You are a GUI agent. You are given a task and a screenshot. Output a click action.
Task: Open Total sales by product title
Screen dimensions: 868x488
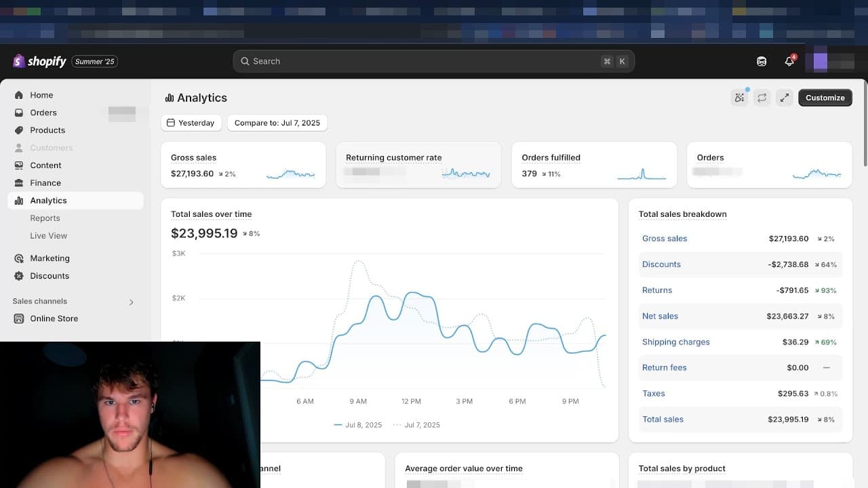(x=682, y=468)
